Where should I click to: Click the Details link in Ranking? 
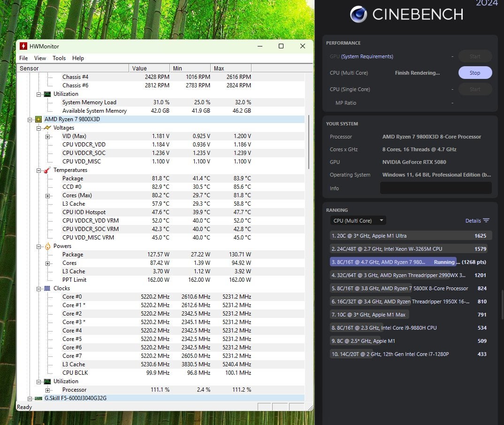[x=473, y=221]
